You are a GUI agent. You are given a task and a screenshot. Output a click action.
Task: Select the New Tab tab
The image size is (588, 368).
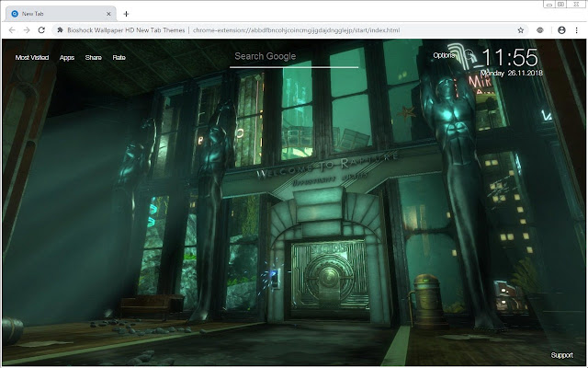[62, 14]
